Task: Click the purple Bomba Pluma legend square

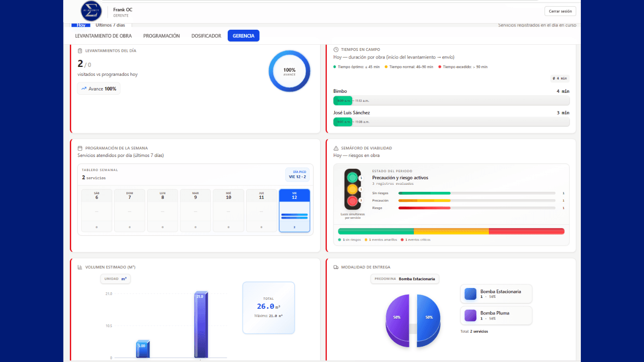Action: click(471, 315)
